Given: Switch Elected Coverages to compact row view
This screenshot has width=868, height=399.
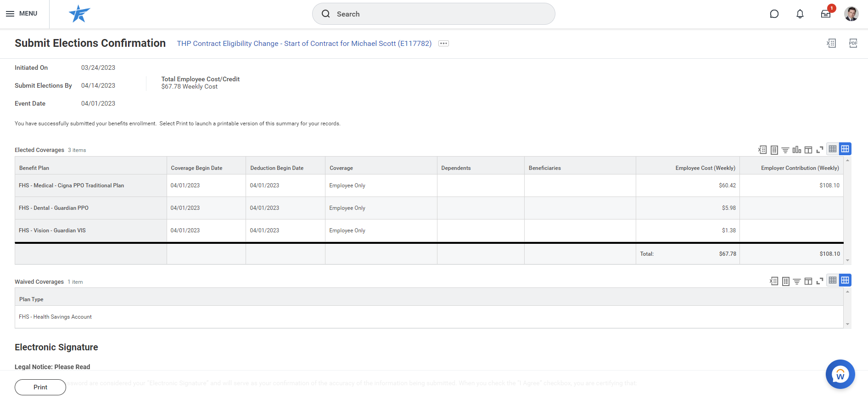Looking at the screenshot, I should pos(833,149).
